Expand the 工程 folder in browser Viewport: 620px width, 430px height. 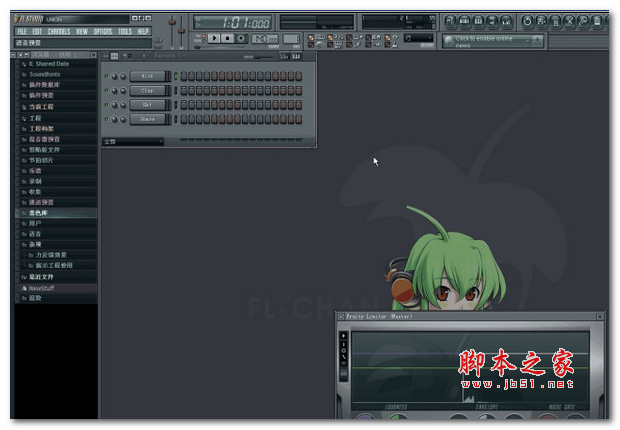coord(55,118)
